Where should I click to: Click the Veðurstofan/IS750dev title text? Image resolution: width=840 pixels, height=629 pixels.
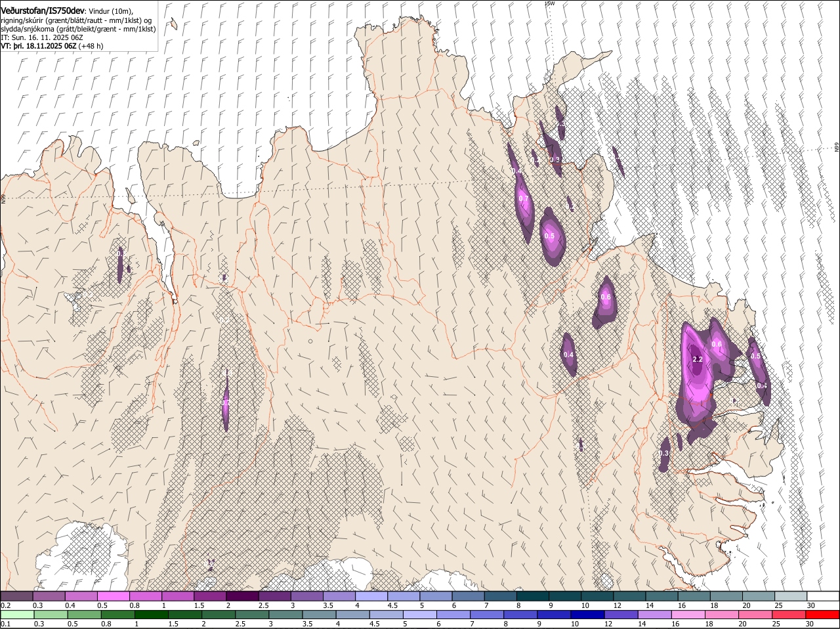coord(43,11)
